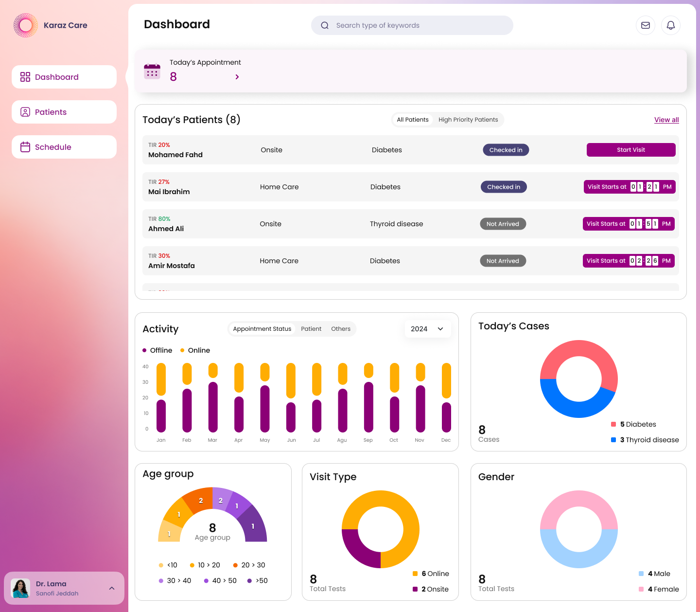Viewport: 700px width, 612px height.
Task: Click the TIR 80% value
Action: (164, 219)
